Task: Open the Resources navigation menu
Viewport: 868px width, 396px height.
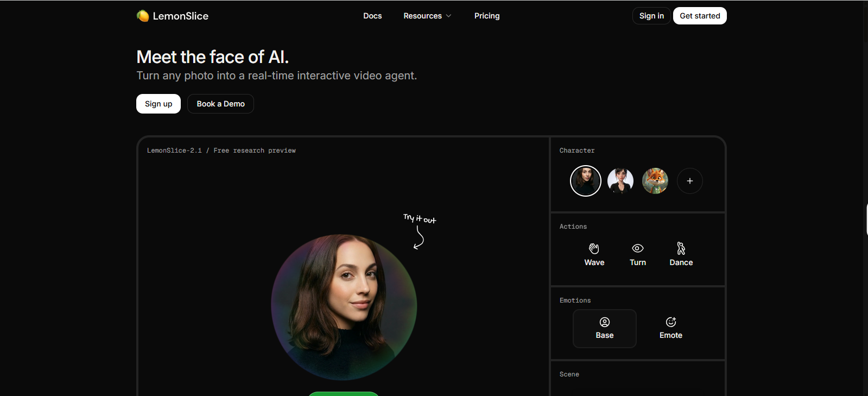Action: tap(427, 16)
